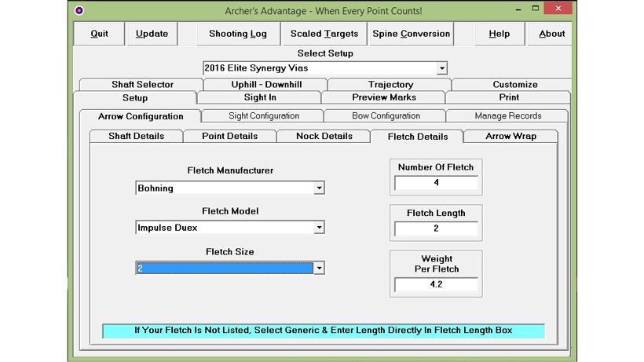Close the Archer's Advantage window
Screen dimensions: 644x362
558,8
